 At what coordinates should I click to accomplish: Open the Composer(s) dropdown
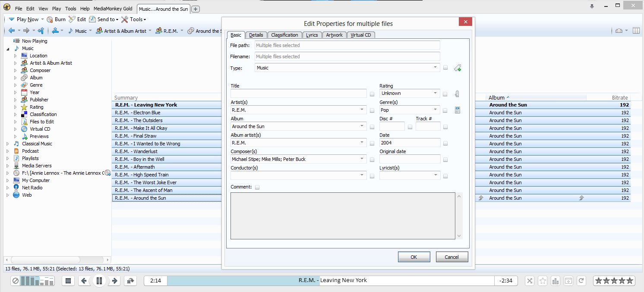click(299, 159)
